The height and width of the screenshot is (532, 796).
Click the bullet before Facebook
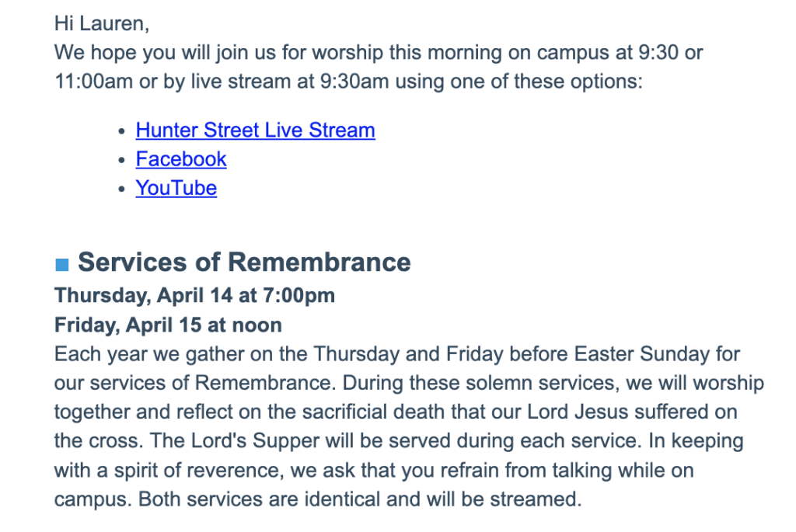(x=121, y=160)
